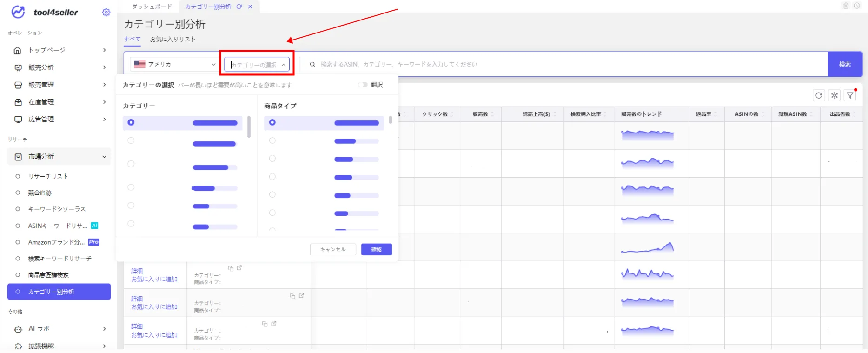Expand the 拡張機能 menu chevron

pyautogui.click(x=104, y=346)
